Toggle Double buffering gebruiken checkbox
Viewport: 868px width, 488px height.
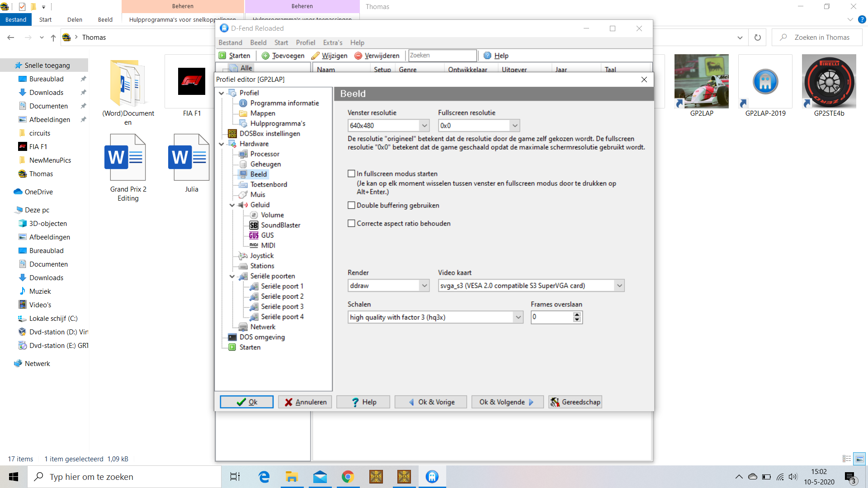[351, 205]
